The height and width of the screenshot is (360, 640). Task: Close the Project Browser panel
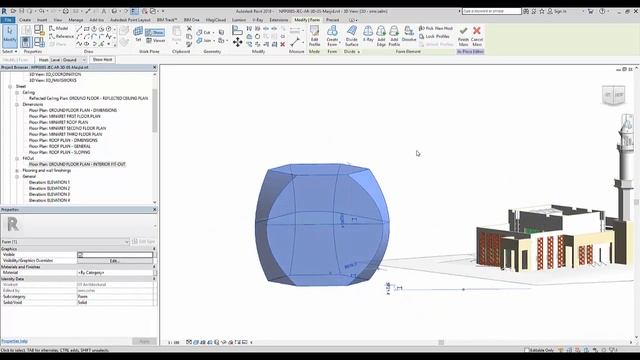coord(155,67)
